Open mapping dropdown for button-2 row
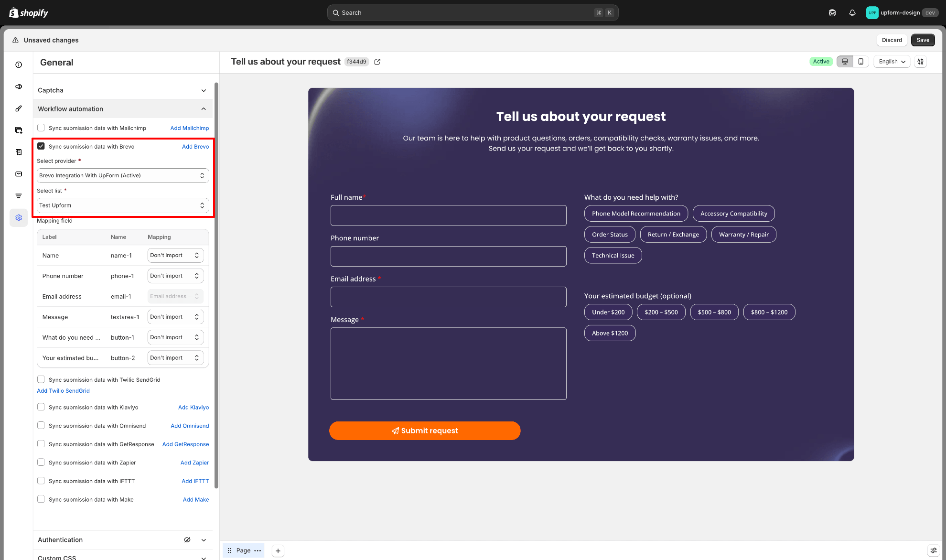Screen dimensions: 946x560 pos(175,358)
